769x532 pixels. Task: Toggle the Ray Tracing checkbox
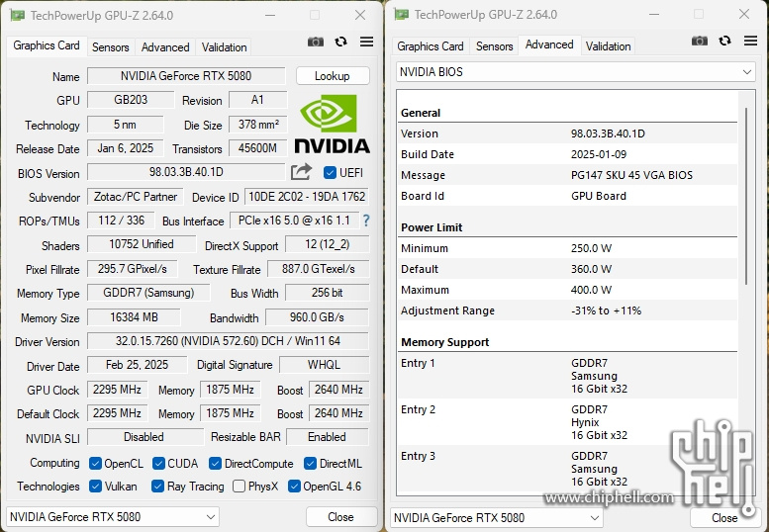click(158, 486)
